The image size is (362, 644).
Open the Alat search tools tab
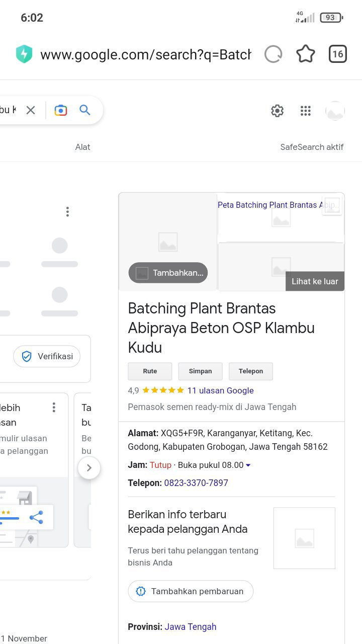click(83, 147)
